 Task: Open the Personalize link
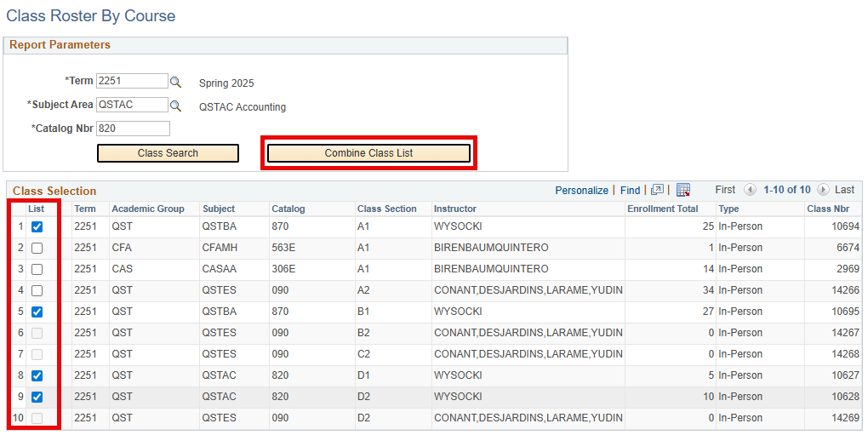click(x=581, y=190)
